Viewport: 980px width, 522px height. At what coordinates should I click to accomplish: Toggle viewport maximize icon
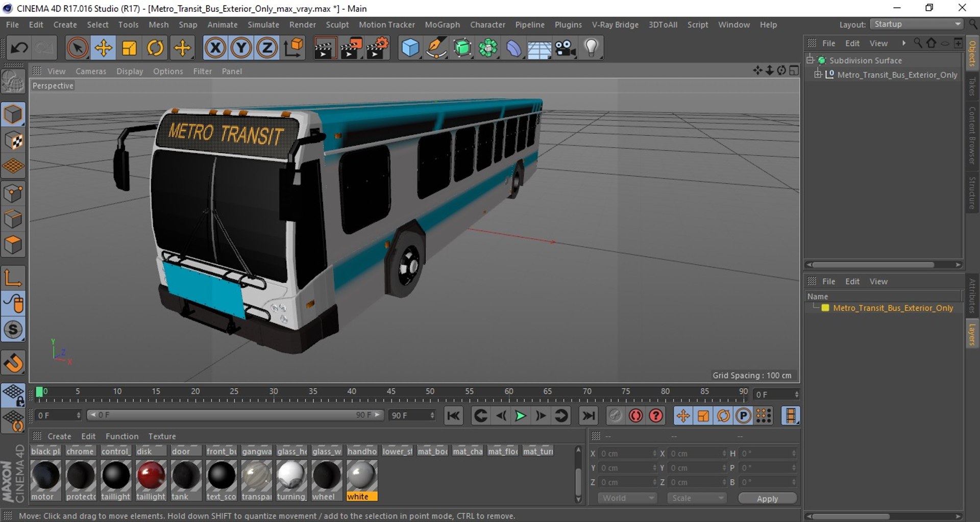[x=794, y=70]
